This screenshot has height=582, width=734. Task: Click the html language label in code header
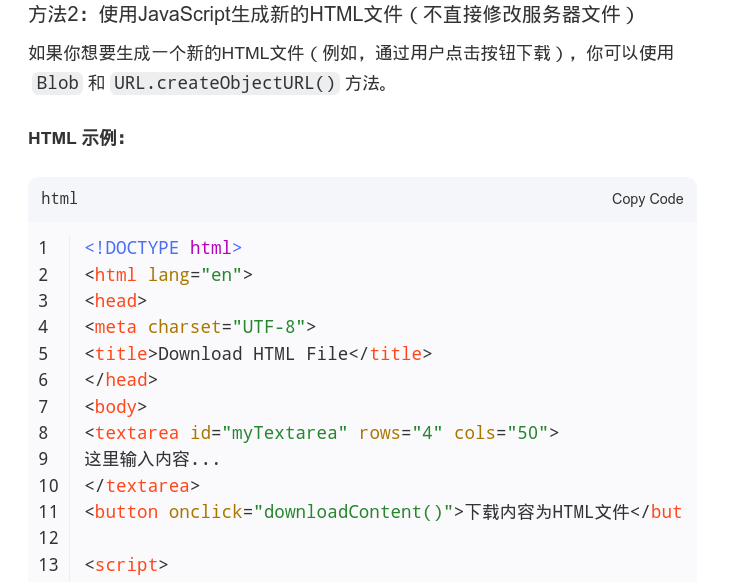pyautogui.click(x=59, y=199)
